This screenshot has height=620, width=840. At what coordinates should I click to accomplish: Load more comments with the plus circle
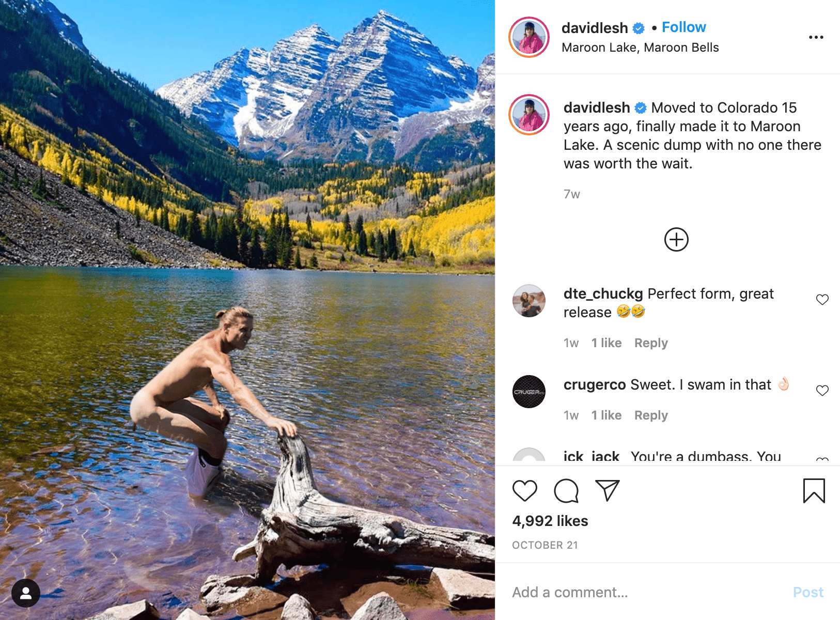point(676,240)
